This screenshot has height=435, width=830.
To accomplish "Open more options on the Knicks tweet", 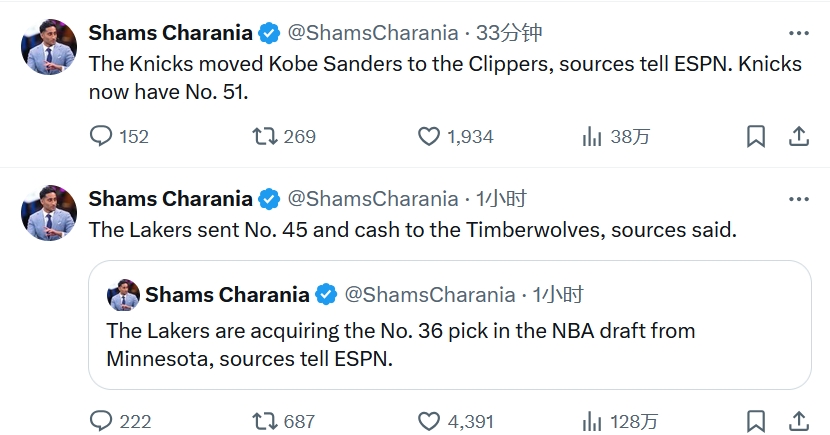I will pos(798,33).
